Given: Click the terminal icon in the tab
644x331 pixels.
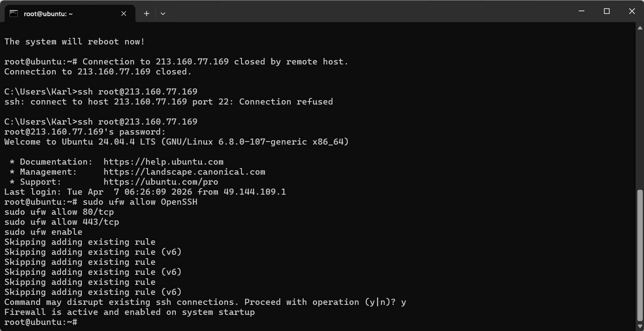Looking at the screenshot, I should (13, 14).
